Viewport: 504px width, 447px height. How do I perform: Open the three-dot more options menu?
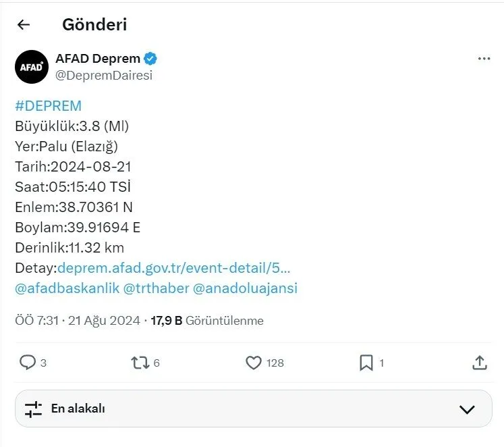[484, 59]
